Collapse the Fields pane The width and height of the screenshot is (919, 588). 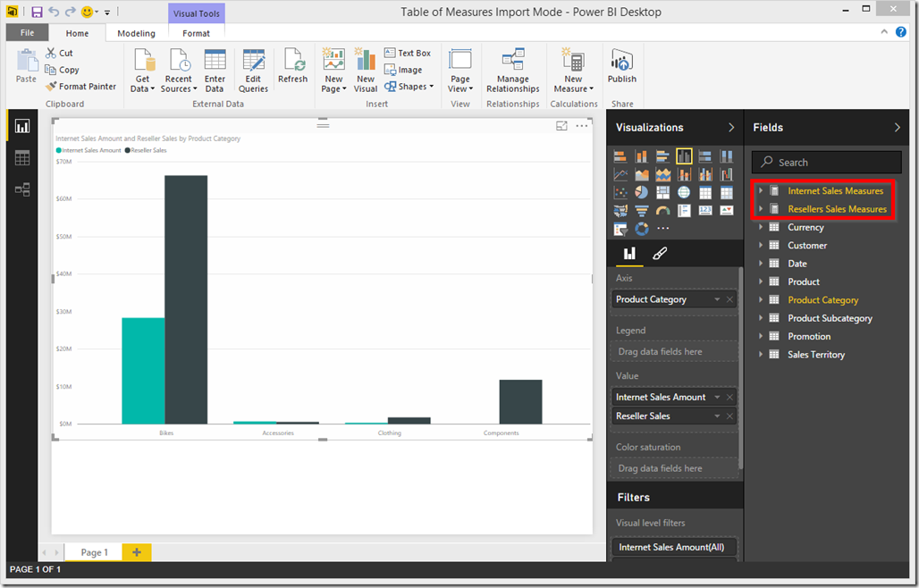(897, 127)
